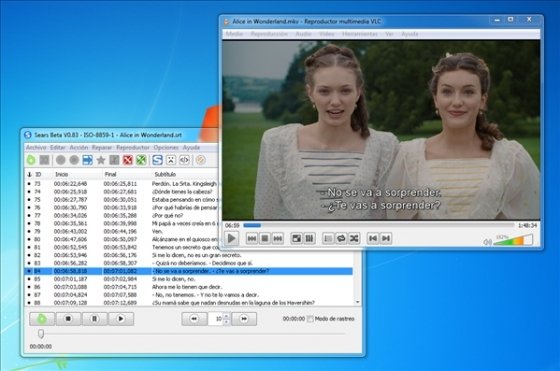
Task: Open the Medio menu in VLC
Action: coord(234,34)
